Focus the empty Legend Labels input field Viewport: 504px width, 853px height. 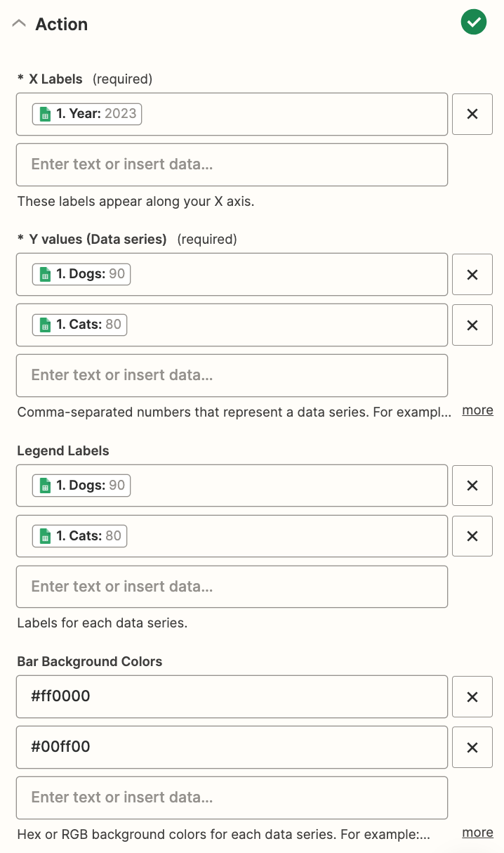[232, 587]
